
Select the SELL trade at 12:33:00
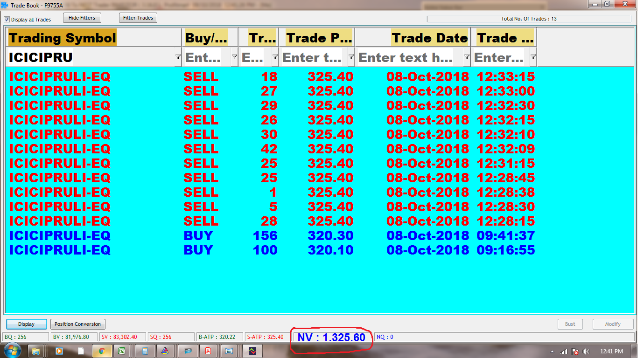pyautogui.click(x=272, y=91)
